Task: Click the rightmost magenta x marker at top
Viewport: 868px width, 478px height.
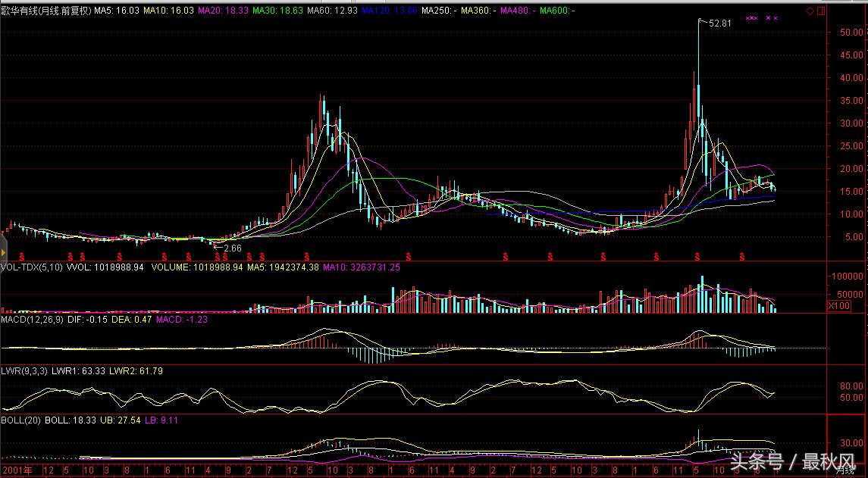Action: tap(776, 17)
